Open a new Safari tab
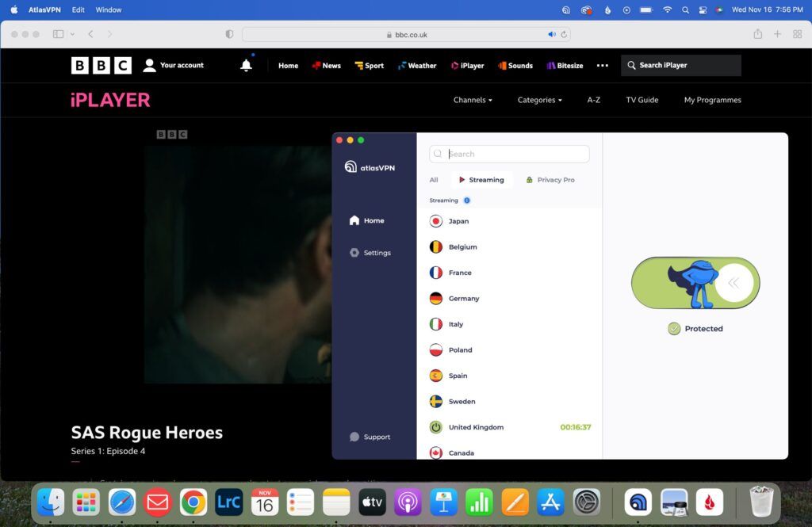The image size is (812, 527). [x=777, y=34]
